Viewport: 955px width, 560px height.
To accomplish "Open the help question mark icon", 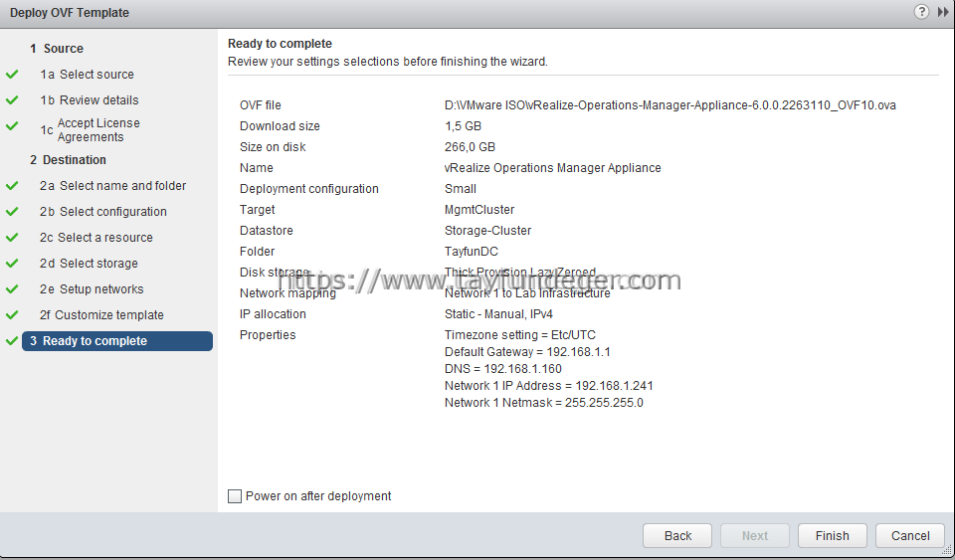I will click(921, 12).
